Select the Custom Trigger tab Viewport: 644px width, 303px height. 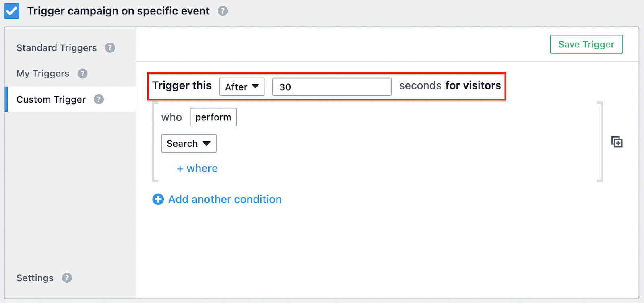click(x=51, y=99)
